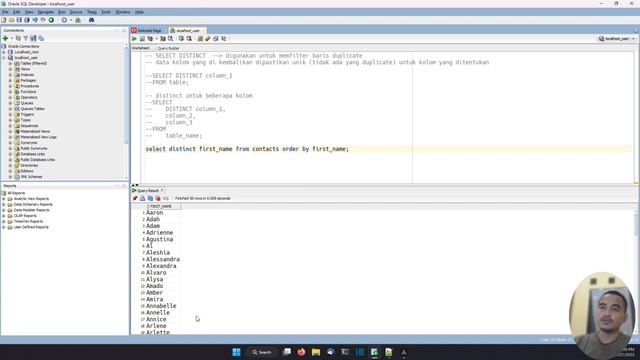Expand the localhost_root connection
The width and height of the screenshot is (640, 360).
point(4,52)
